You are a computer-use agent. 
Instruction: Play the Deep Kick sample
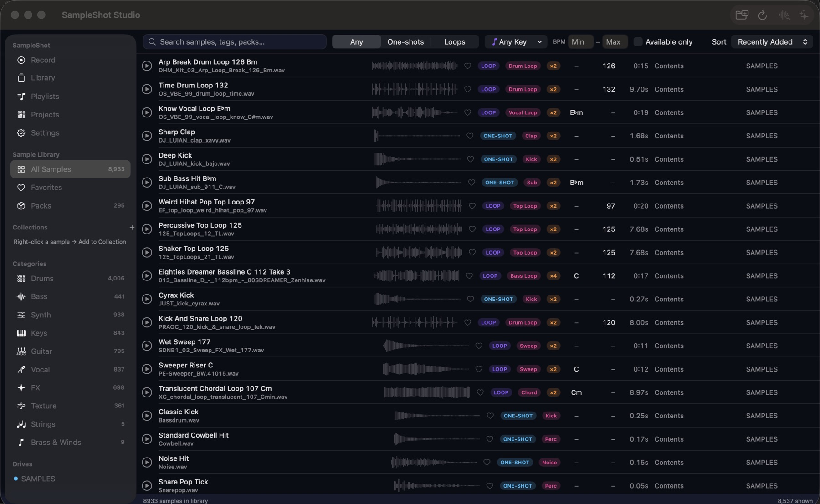click(x=147, y=159)
